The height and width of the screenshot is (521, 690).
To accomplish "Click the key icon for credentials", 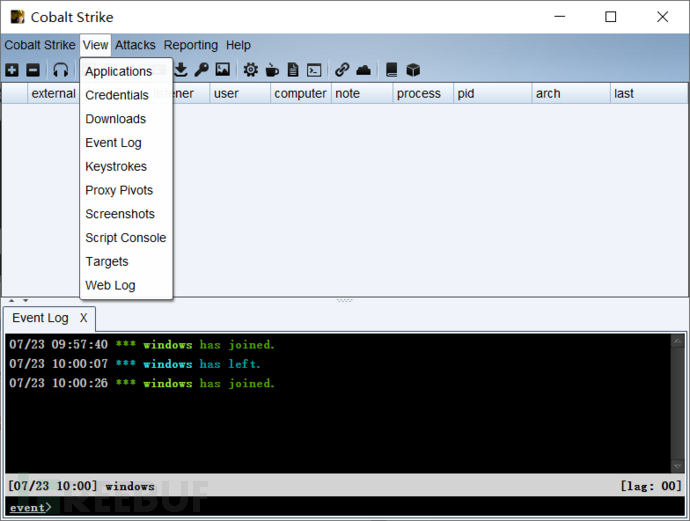I will point(201,70).
